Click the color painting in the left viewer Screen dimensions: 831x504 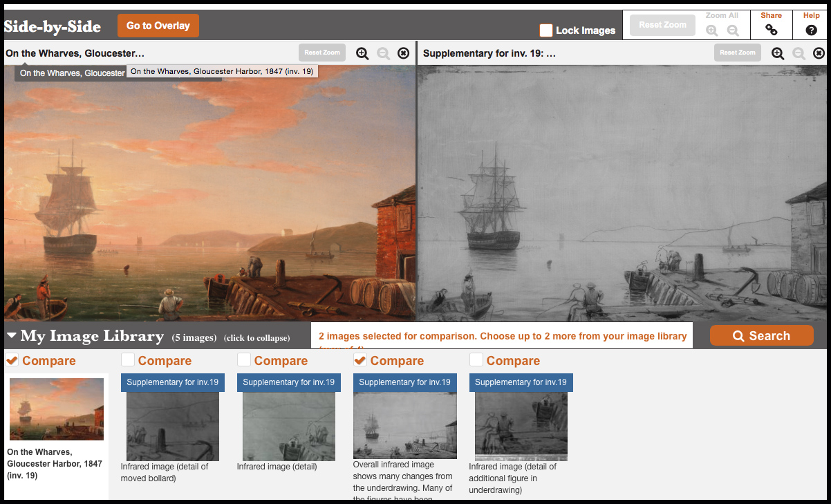click(210, 194)
